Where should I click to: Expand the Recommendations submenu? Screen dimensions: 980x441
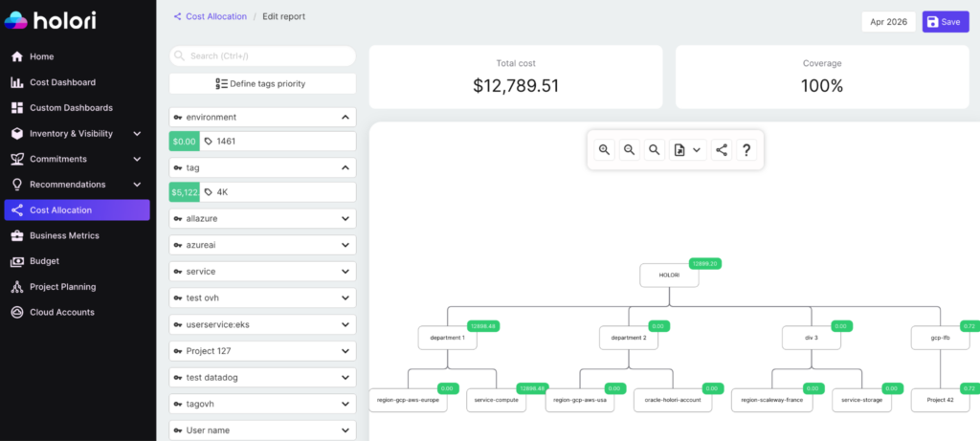pos(138,185)
